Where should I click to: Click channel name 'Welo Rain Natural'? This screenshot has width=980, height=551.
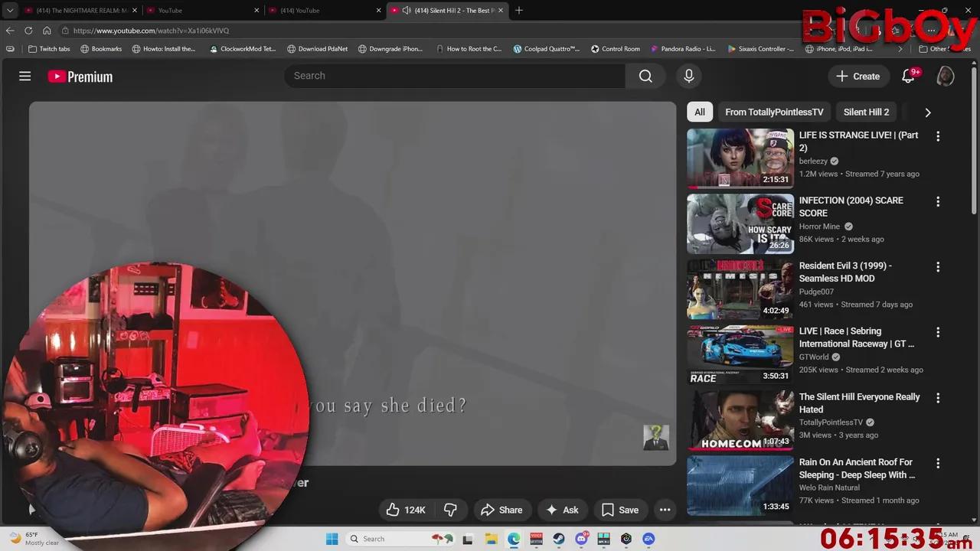[x=829, y=487]
